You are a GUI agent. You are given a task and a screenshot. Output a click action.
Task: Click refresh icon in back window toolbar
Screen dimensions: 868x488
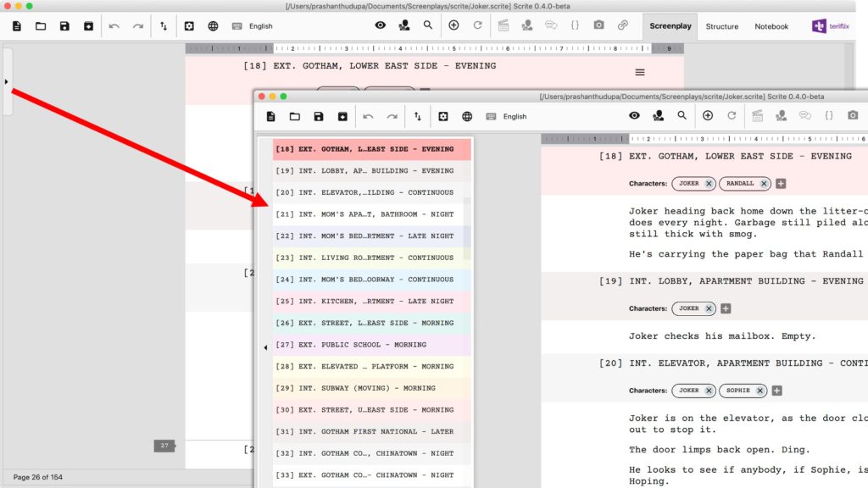click(x=478, y=25)
